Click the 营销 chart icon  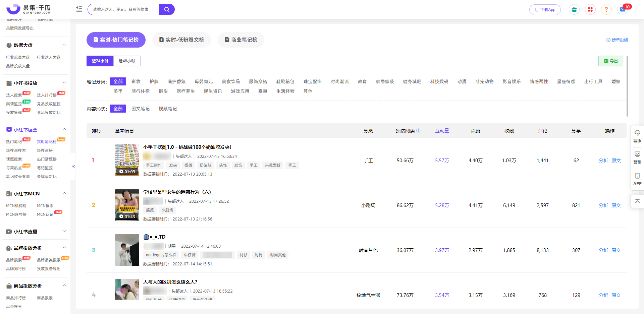[x=637, y=154]
